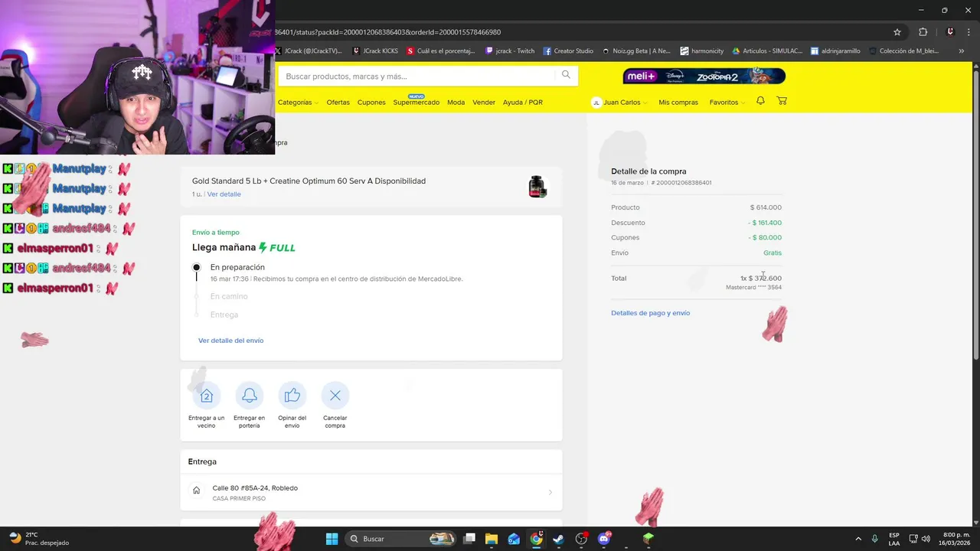Click the Entregar a un vecino icon
980x551 pixels.
pyautogui.click(x=207, y=396)
